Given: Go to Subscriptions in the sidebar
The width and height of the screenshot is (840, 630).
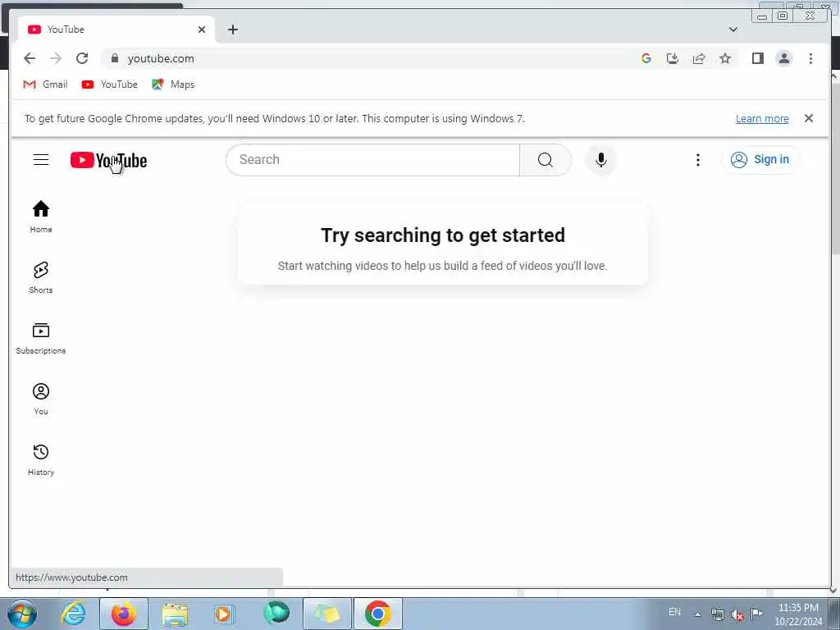Looking at the screenshot, I should 41,339.
